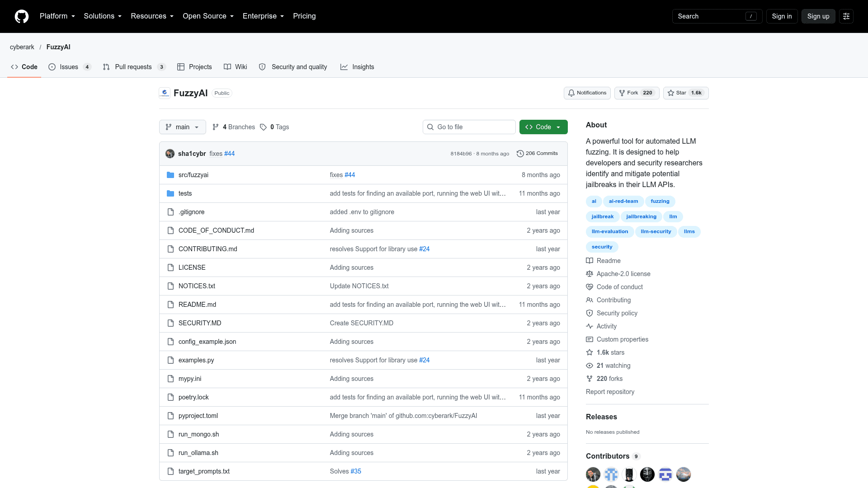Select the llm-security topic tag
Viewport: 868px width, 488px height.
tap(656, 232)
